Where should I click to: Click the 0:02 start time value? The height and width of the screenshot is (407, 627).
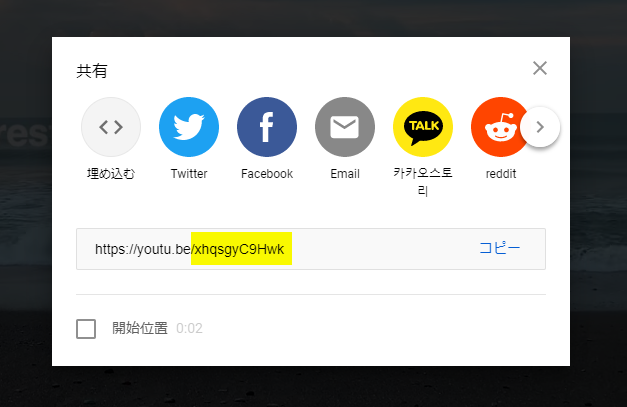coord(189,329)
